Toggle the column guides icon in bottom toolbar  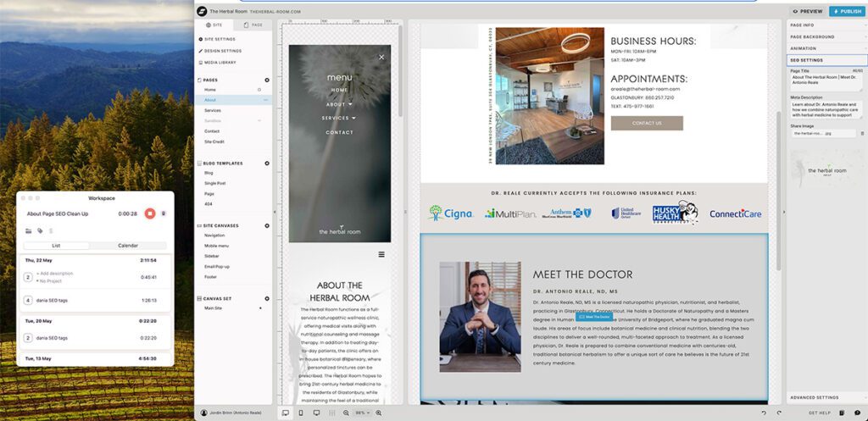coord(332,413)
